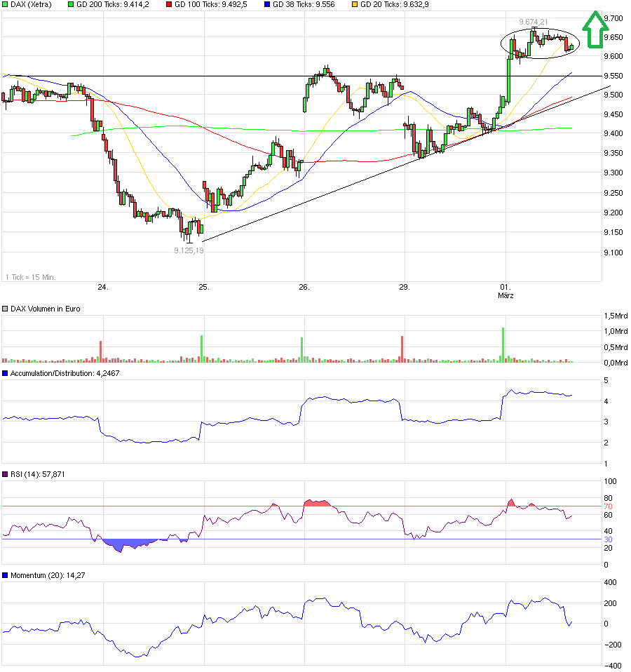The image size is (631, 672).
Task: Click the purple RSI (14) legend swatch
Action: [x=5, y=474]
